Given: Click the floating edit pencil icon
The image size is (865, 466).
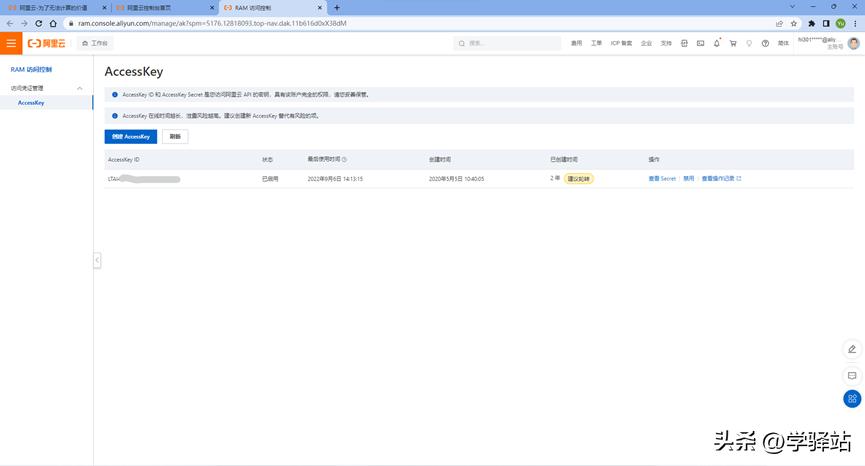Looking at the screenshot, I should [852, 349].
